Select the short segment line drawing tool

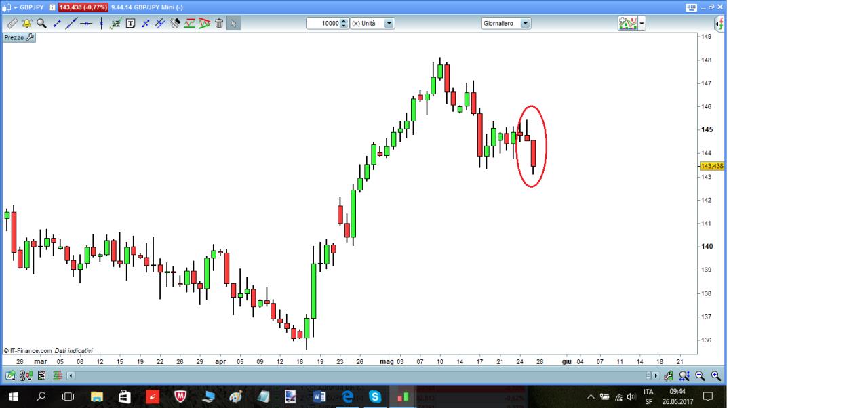pos(57,23)
